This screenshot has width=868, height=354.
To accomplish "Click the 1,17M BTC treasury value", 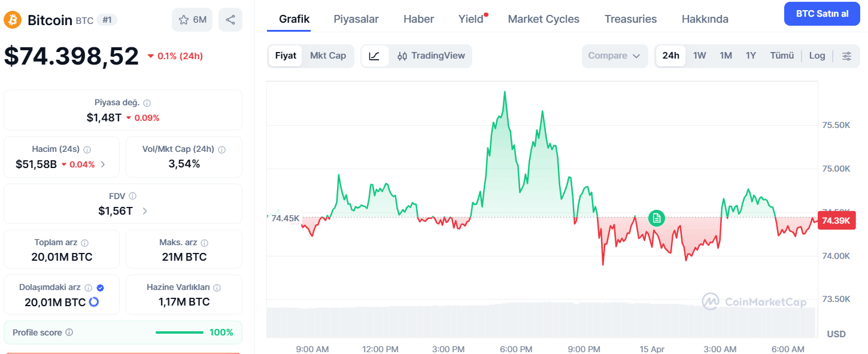I will [x=184, y=302].
